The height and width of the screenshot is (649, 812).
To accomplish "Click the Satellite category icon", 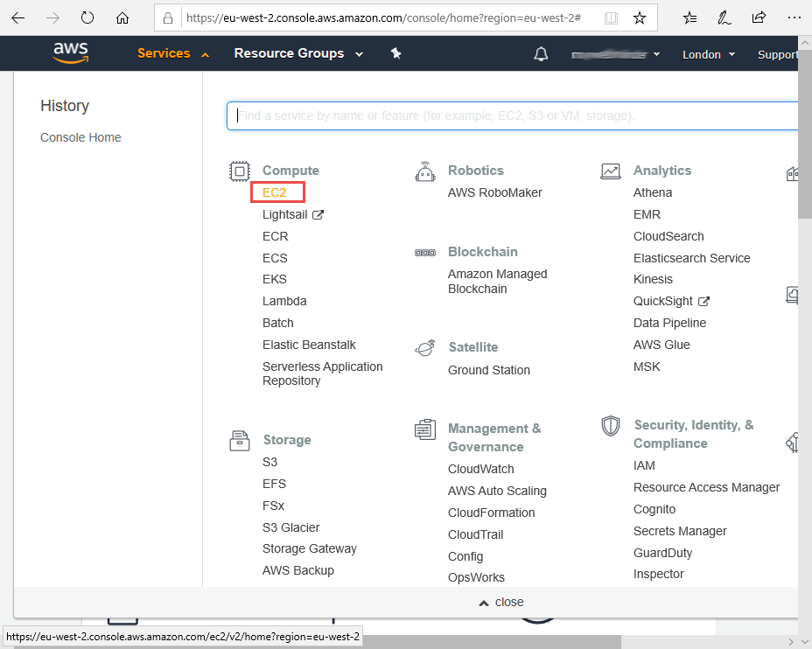I will [425, 348].
